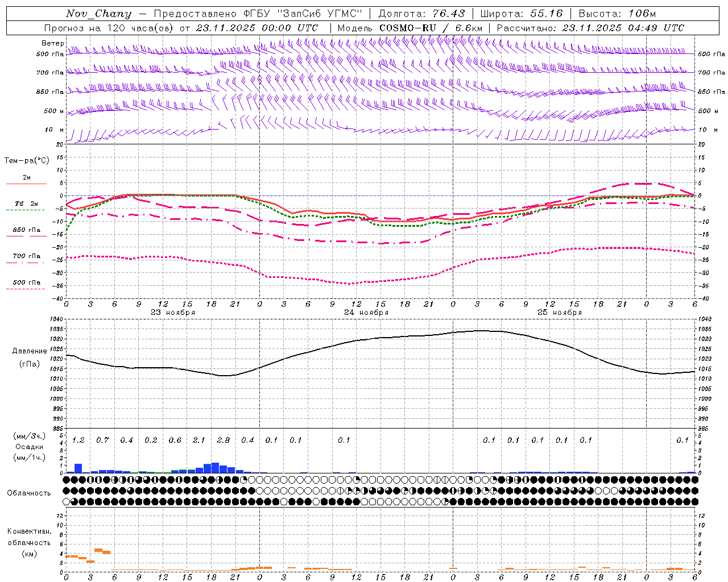728x582 pixels.
Task: Click the (гПа) unit label under Давление
Action: tap(30, 364)
